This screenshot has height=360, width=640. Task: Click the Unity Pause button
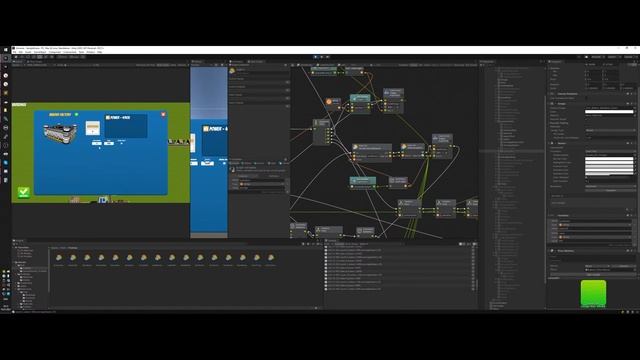[x=322, y=57]
